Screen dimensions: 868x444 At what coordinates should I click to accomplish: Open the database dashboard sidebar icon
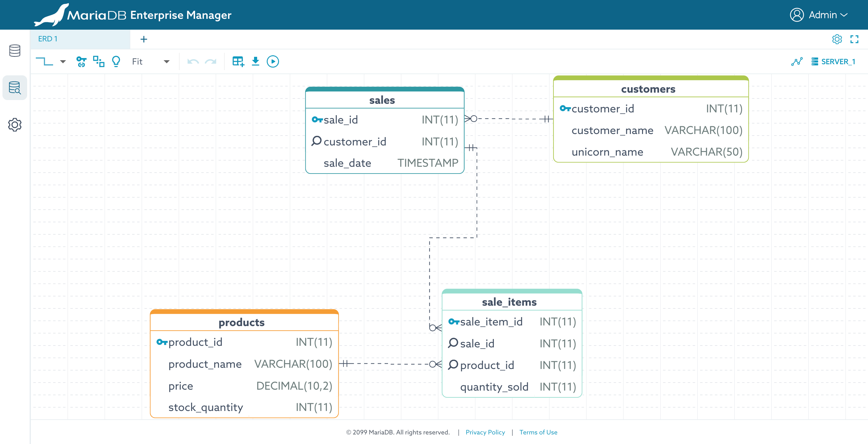(15, 51)
